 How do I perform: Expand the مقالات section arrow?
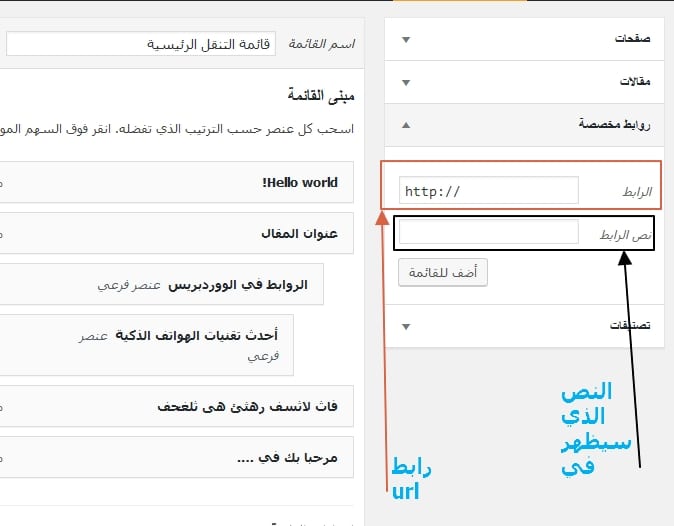(405, 82)
